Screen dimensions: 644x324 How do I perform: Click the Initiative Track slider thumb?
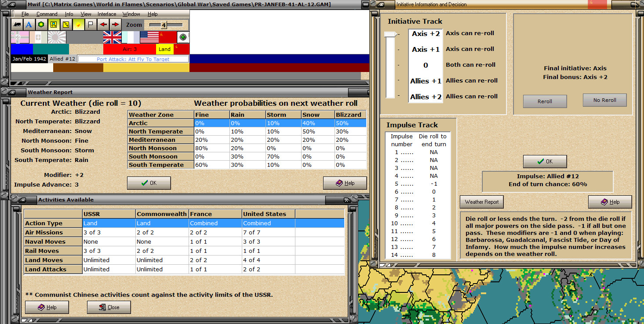[390, 34]
